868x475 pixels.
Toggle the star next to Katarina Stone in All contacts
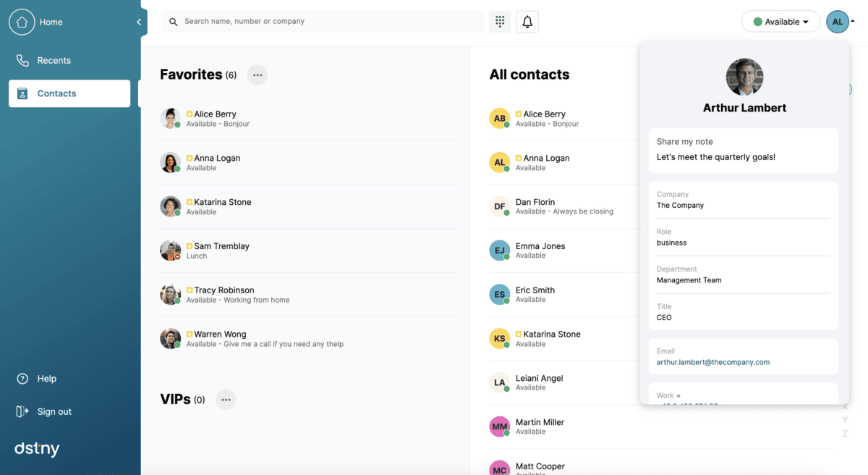pos(519,335)
